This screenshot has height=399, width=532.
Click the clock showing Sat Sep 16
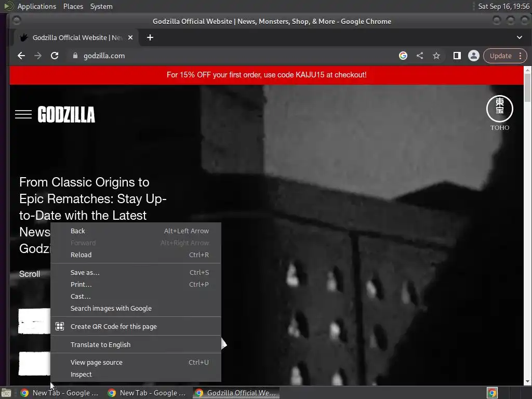503,6
